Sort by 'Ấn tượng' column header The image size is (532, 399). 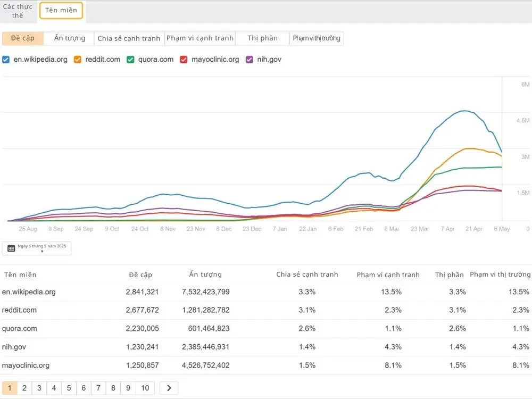[205, 275]
